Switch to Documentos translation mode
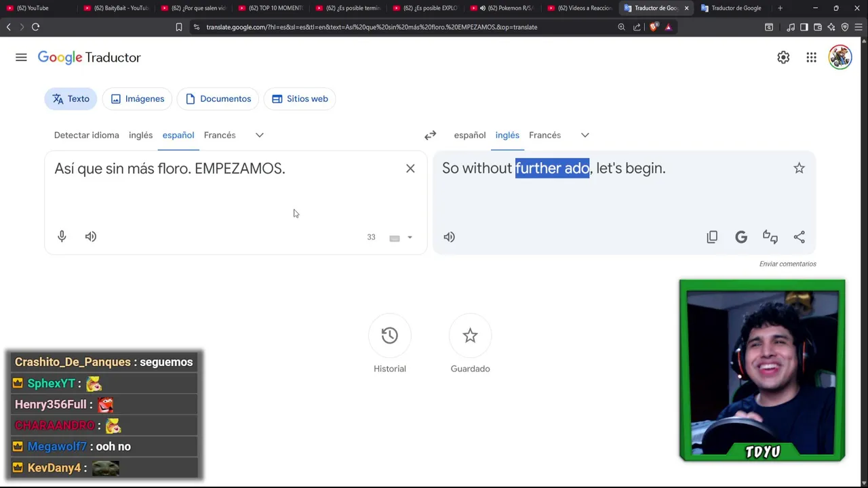 click(218, 99)
